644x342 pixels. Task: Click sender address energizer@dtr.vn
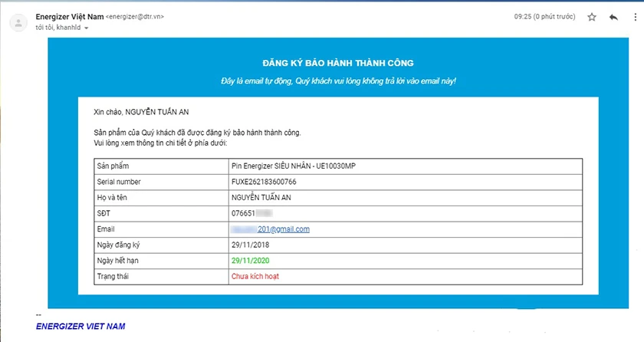(x=135, y=17)
